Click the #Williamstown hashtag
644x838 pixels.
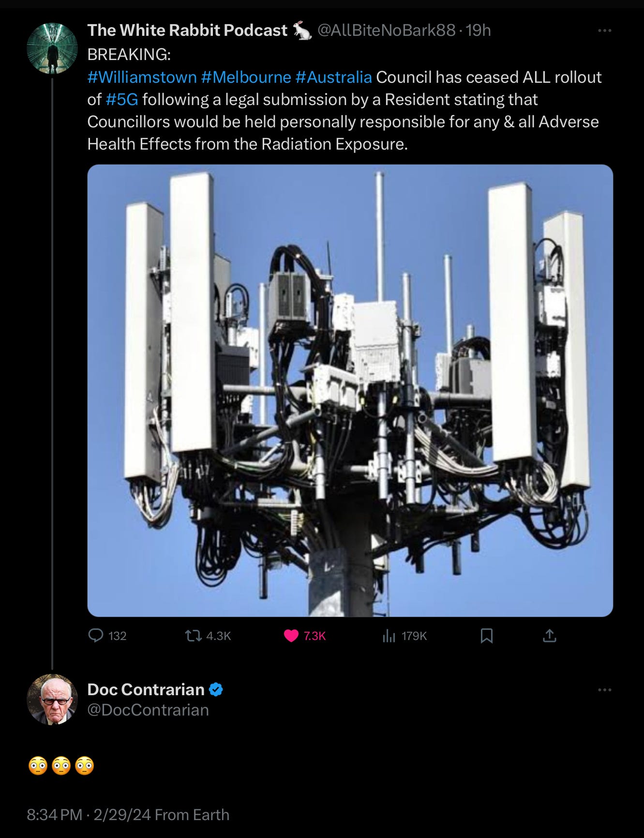pos(142,77)
